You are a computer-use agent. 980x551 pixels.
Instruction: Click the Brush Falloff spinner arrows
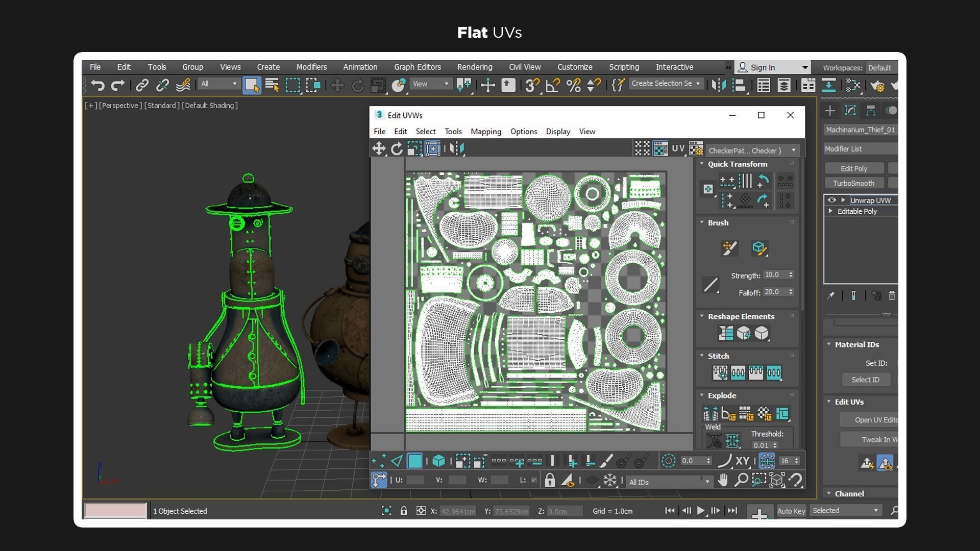(x=791, y=292)
